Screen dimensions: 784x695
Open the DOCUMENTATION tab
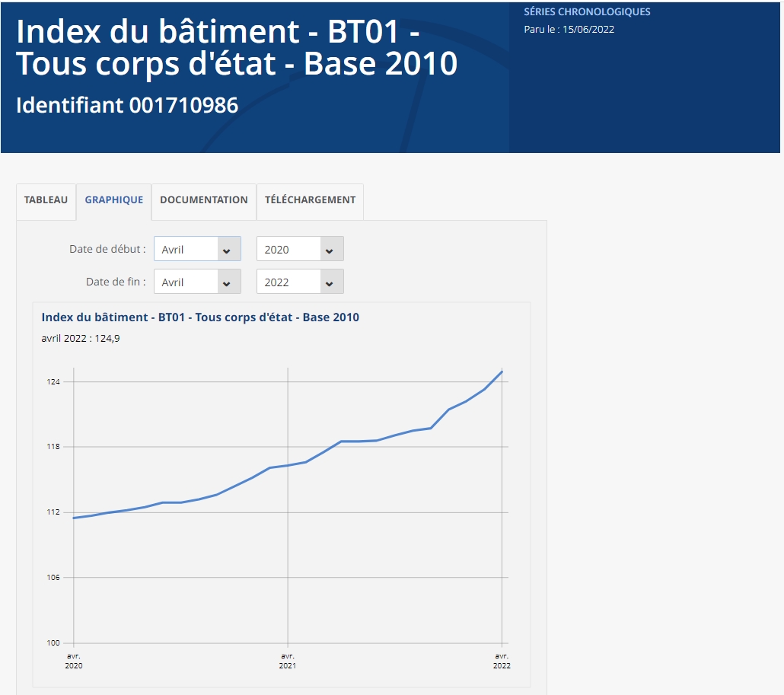[203, 200]
